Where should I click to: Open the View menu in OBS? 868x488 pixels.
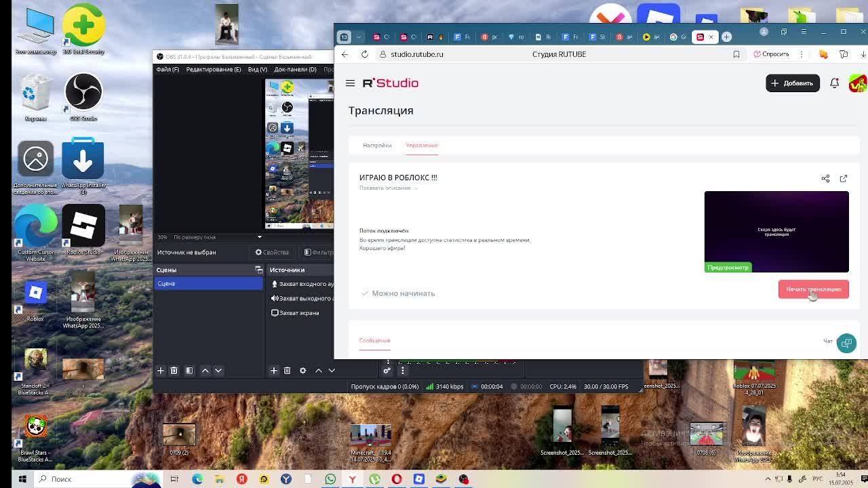[257, 69]
